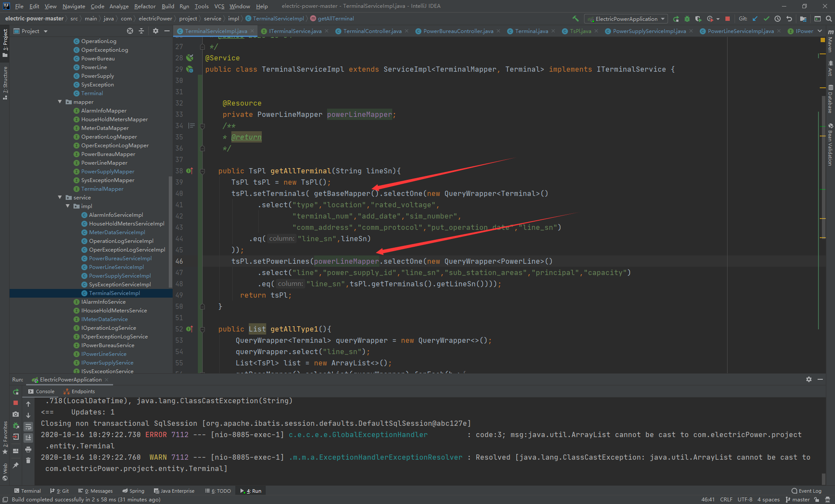835x504 pixels.
Task: Click the Exit arrow icon in the Run panel
Action: [x=16, y=437]
